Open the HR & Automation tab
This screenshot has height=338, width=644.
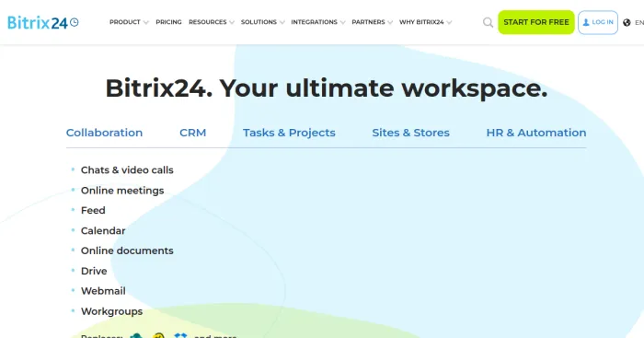coord(536,133)
